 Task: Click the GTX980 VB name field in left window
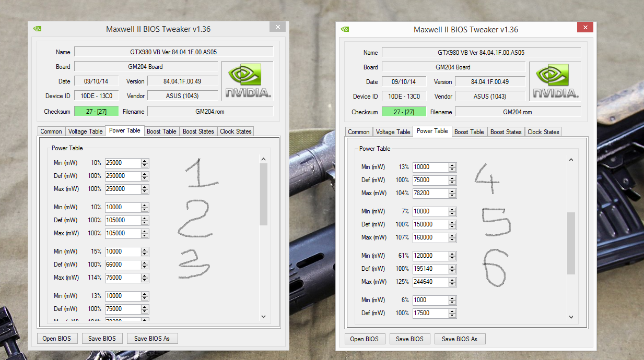pyautogui.click(x=173, y=52)
